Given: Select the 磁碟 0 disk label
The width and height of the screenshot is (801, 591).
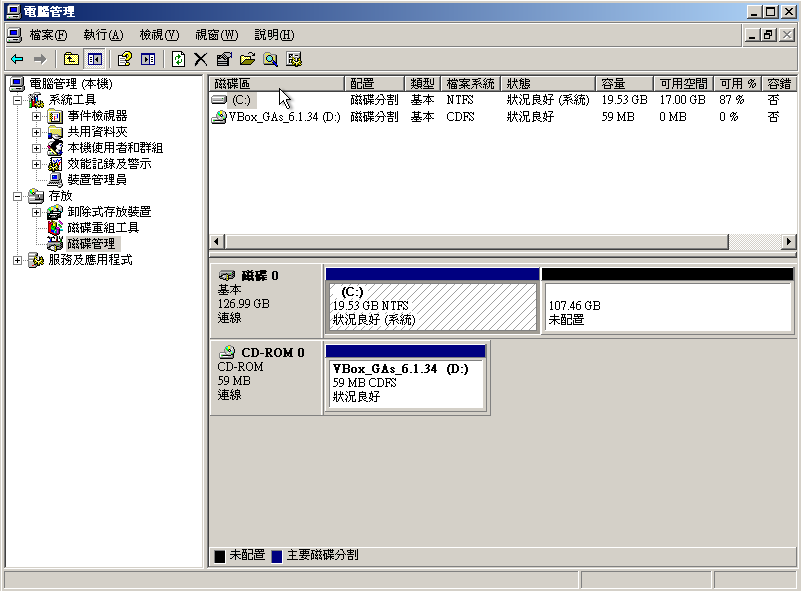Looking at the screenshot, I should [x=266, y=300].
